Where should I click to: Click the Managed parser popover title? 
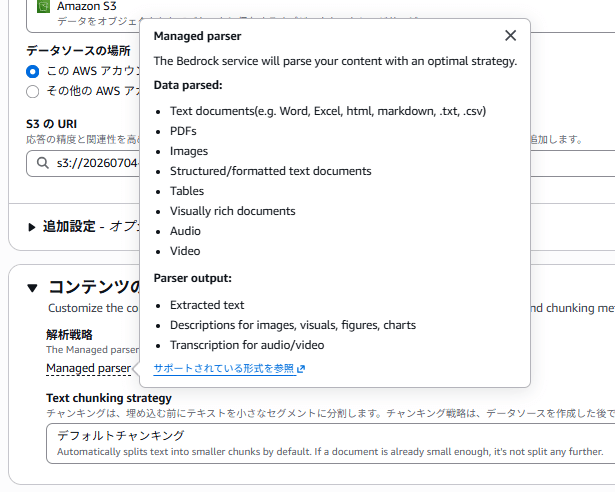[x=197, y=36]
